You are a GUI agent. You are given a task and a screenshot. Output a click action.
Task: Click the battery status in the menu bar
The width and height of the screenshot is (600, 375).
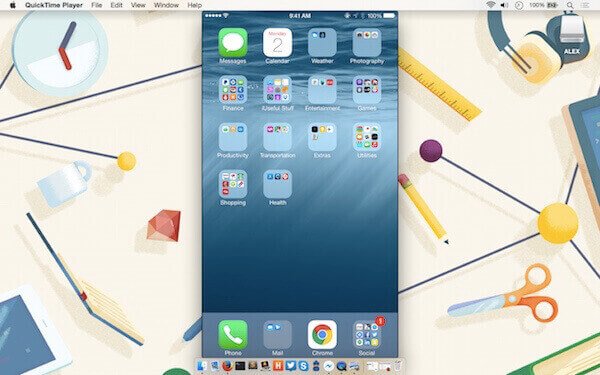543,5
